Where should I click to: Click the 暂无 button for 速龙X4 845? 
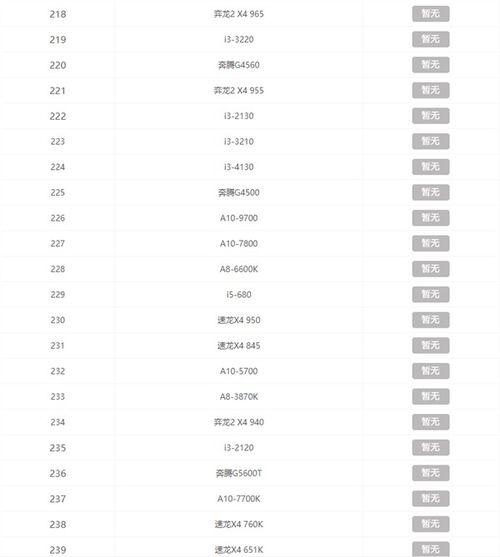(430, 345)
